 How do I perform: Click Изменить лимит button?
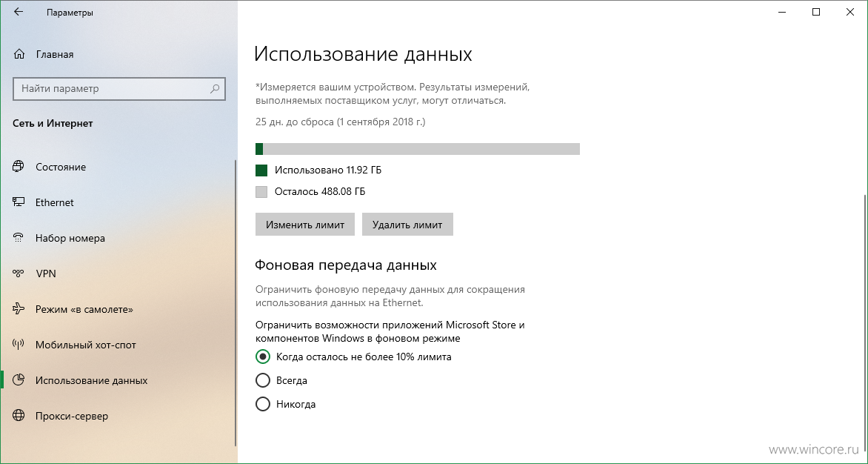[305, 225]
